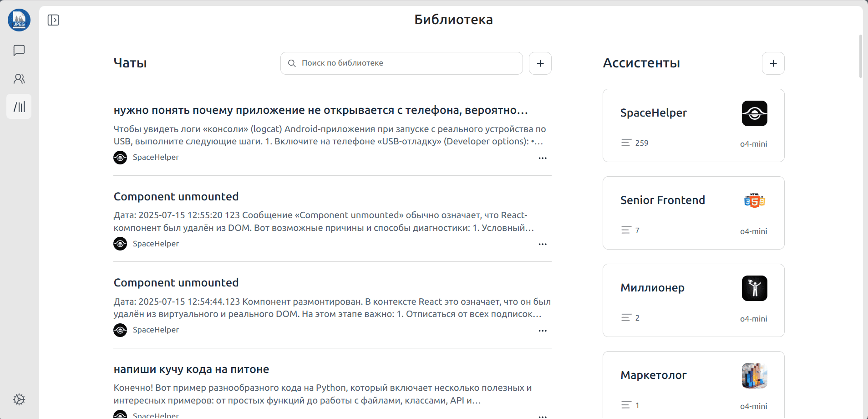Click the library search field
Viewport: 868px width, 419px height.
pos(401,63)
